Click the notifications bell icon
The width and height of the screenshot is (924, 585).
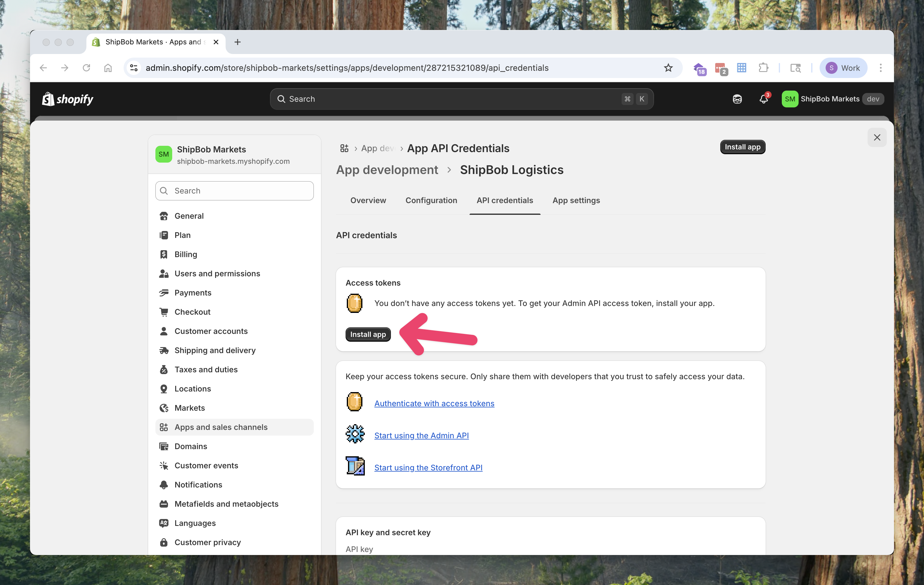coord(763,99)
